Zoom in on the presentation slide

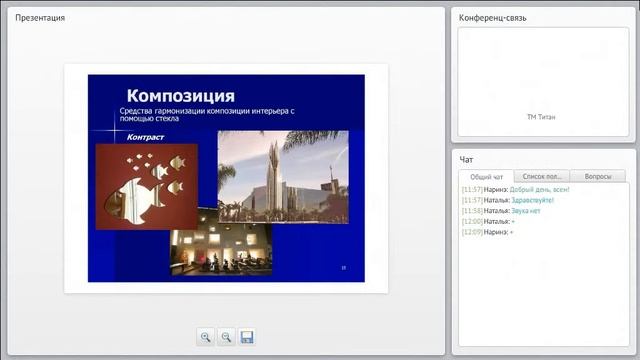205,337
